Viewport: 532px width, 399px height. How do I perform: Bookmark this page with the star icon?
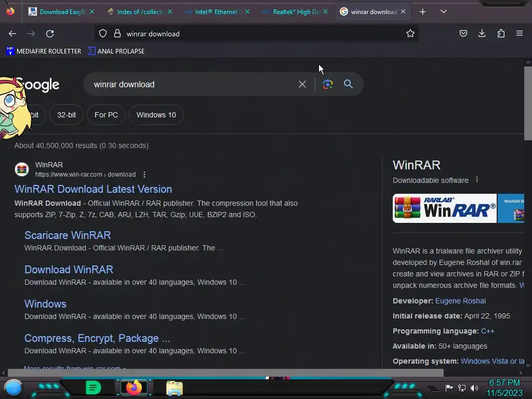coord(410,34)
